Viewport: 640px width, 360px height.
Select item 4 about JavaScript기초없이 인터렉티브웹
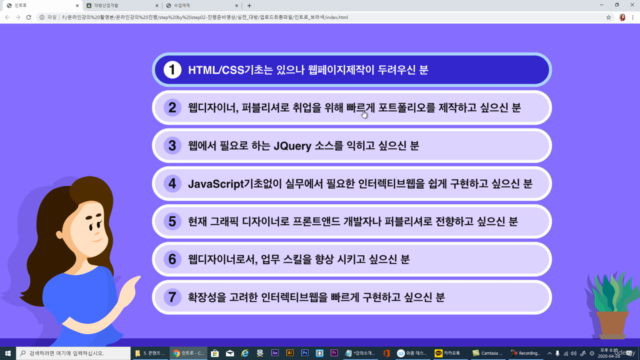point(352,184)
